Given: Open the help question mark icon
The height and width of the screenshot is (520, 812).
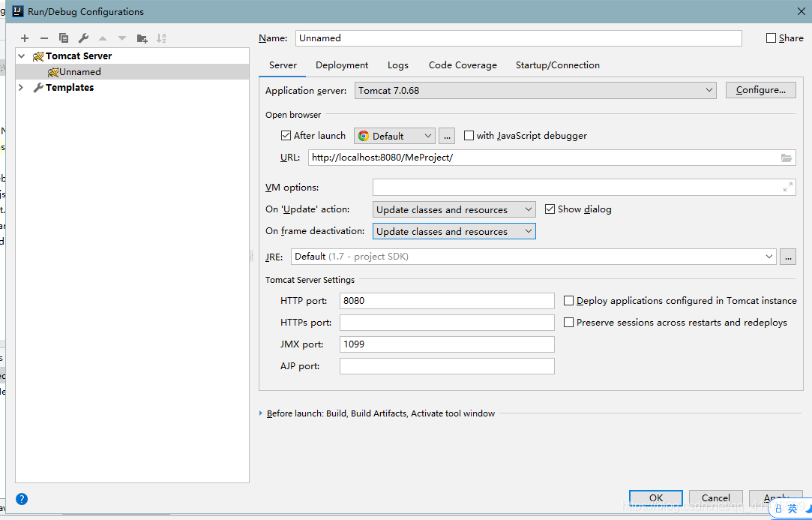Looking at the screenshot, I should click(22, 499).
